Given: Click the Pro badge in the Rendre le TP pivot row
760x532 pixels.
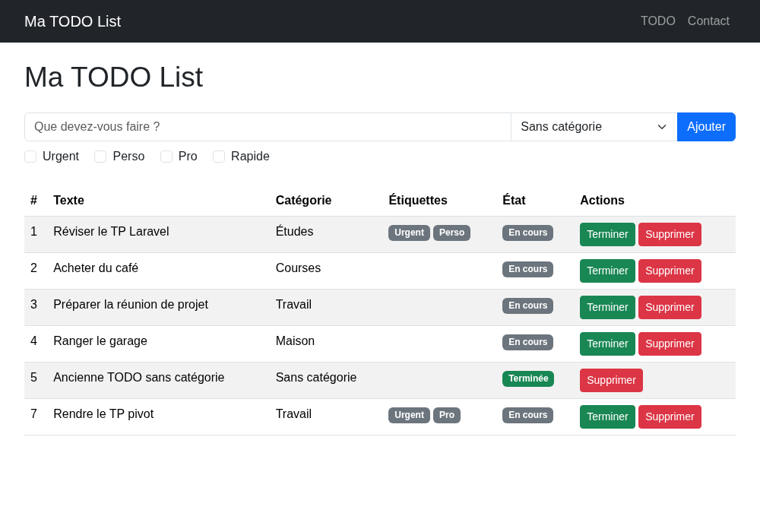Looking at the screenshot, I should point(446,415).
